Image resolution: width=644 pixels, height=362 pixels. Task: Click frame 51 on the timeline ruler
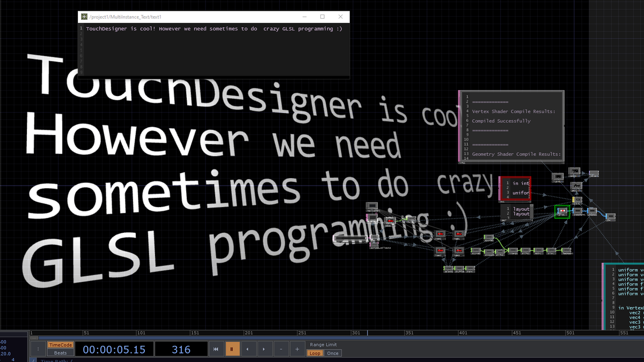coord(86,333)
